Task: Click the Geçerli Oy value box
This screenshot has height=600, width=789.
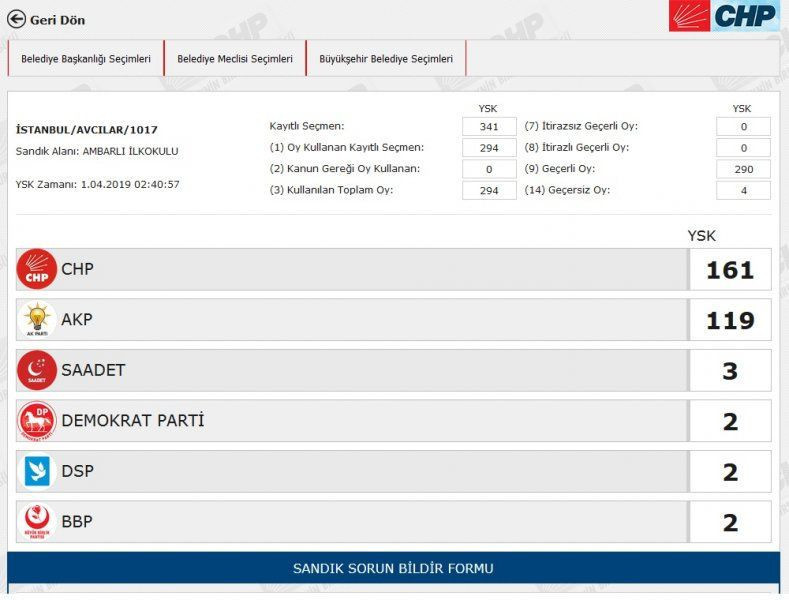Action: [743, 169]
